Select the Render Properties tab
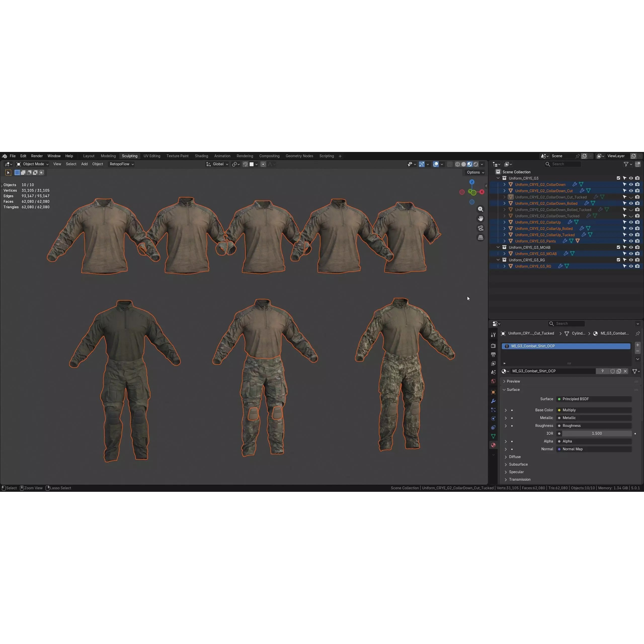Image resolution: width=644 pixels, height=644 pixels. click(493, 346)
